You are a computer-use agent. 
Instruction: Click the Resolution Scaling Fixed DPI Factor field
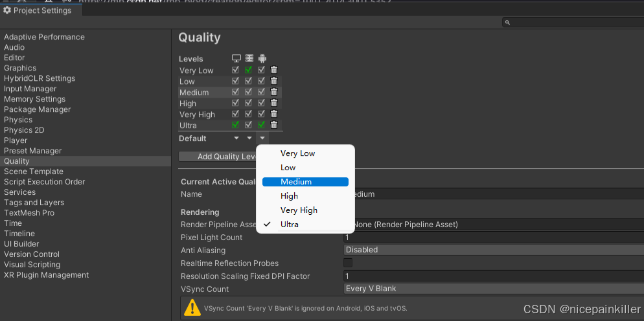(x=494, y=276)
